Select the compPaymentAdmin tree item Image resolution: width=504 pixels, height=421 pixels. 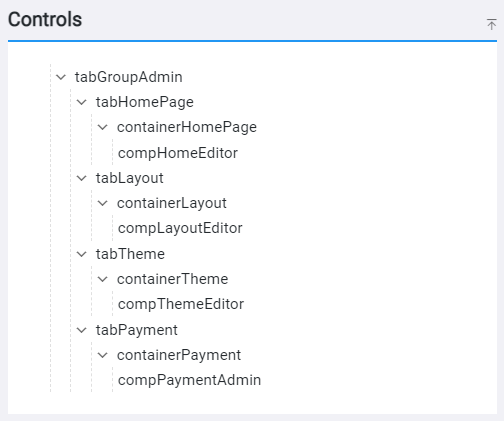pos(189,380)
